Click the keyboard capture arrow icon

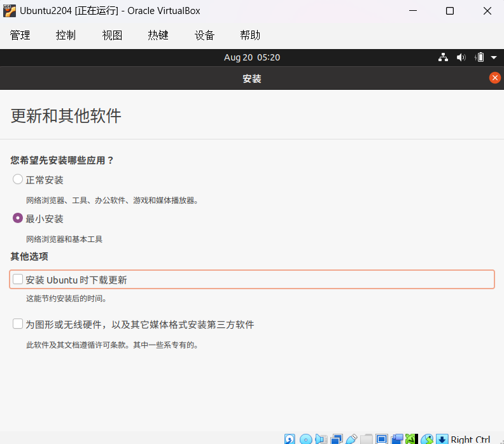click(x=442, y=439)
